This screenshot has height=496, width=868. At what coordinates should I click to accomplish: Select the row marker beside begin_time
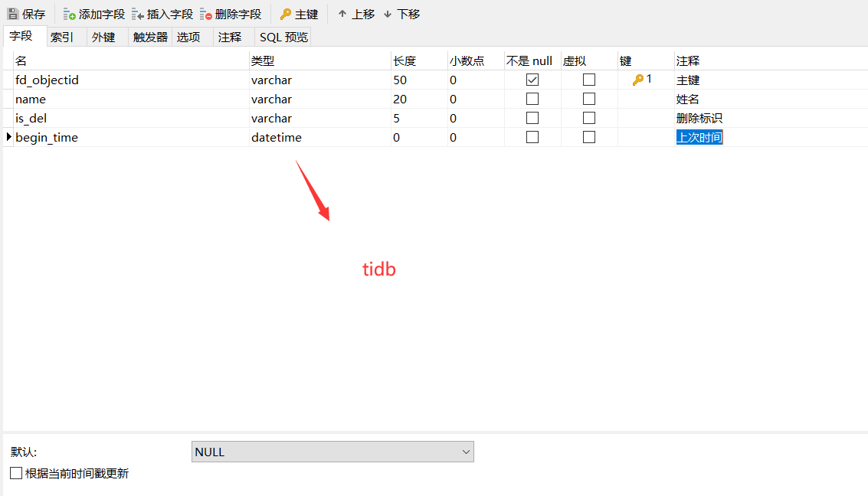pos(9,136)
